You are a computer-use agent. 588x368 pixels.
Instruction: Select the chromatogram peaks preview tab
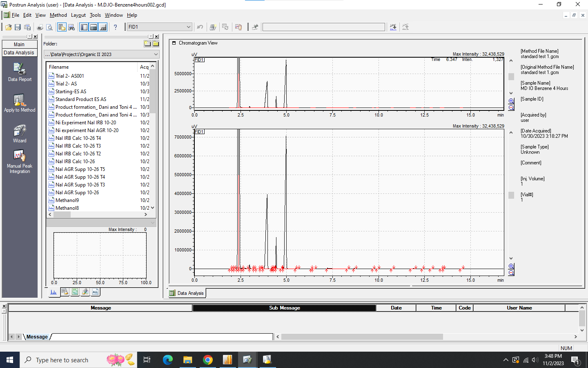pyautogui.click(x=54, y=292)
